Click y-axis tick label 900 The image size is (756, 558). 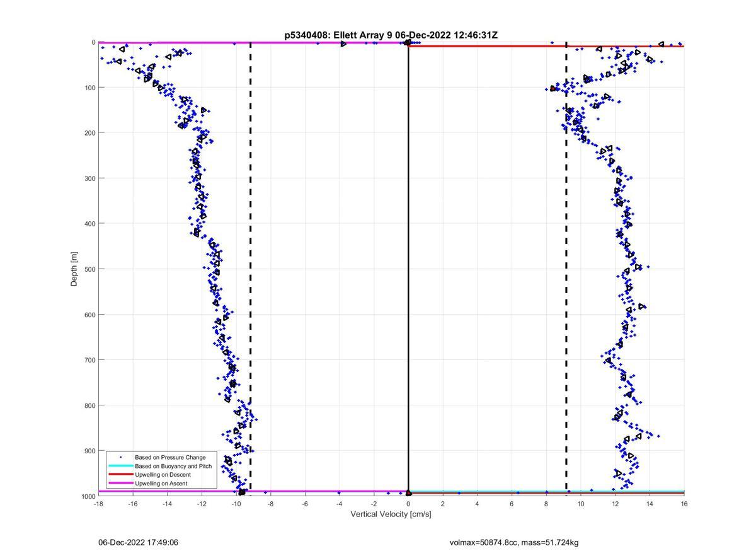[x=89, y=451]
